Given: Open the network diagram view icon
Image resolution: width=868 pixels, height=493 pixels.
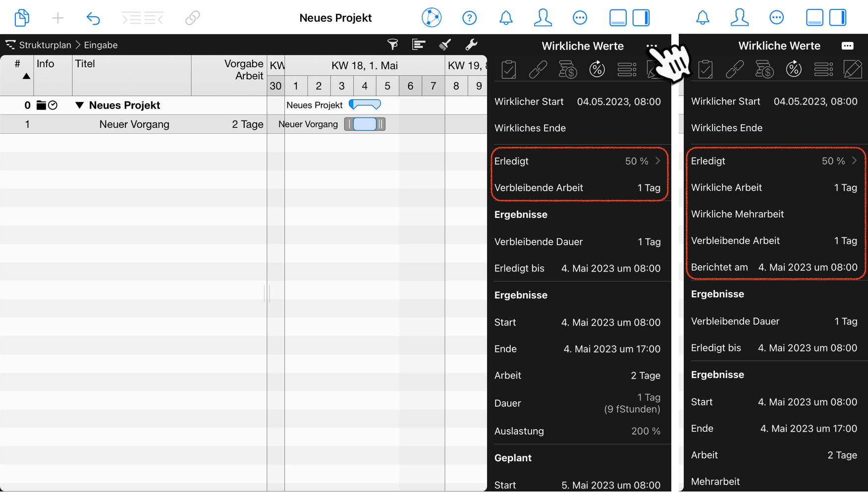Looking at the screenshot, I should pos(431,17).
